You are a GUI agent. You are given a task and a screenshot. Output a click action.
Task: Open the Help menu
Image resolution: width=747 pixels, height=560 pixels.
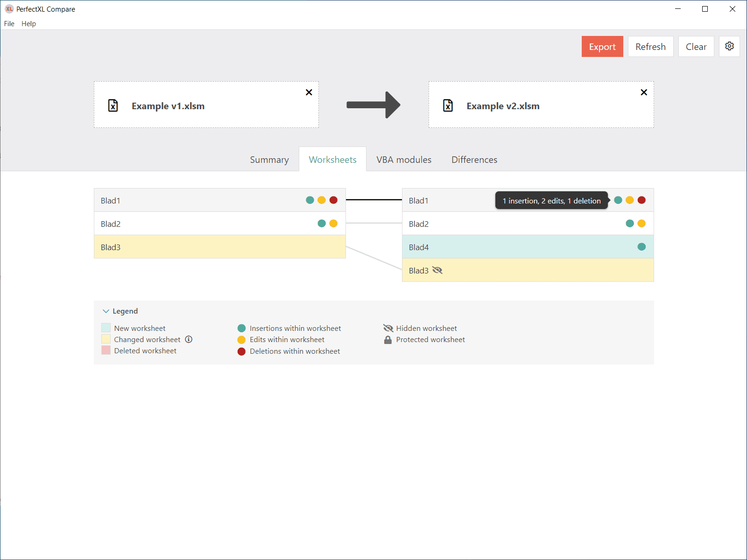point(28,24)
